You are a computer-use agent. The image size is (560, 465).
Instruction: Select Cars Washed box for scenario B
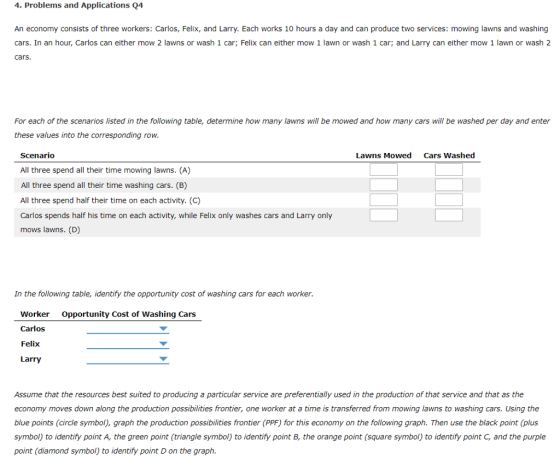[x=449, y=185]
